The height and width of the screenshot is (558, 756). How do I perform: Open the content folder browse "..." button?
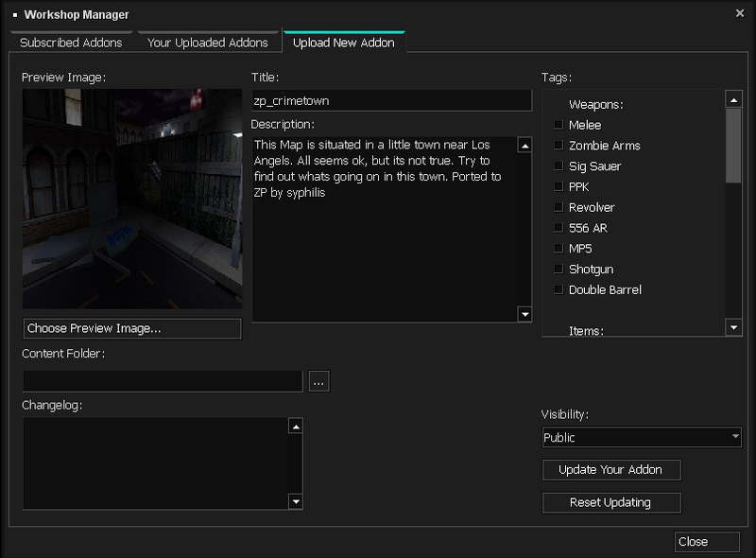[x=318, y=380]
